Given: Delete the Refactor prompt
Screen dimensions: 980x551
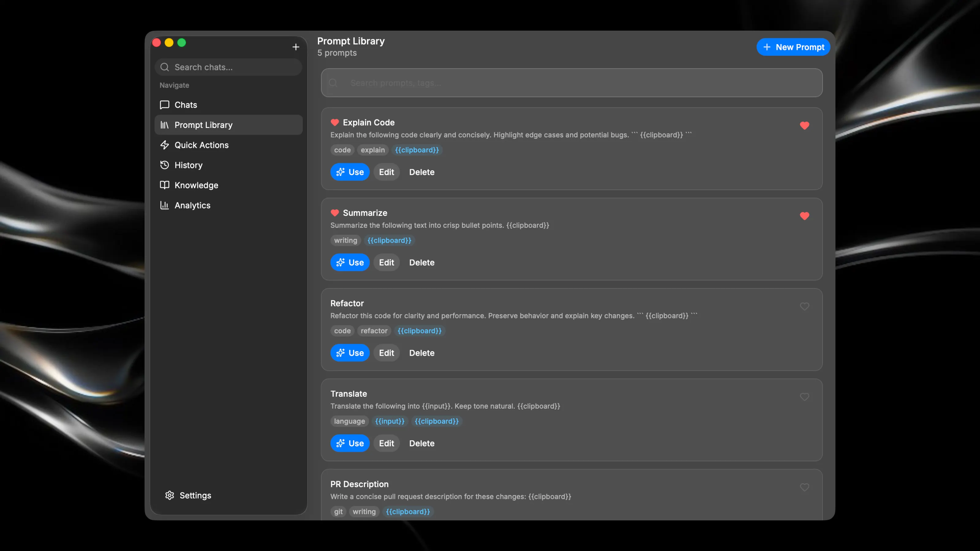Looking at the screenshot, I should click(421, 353).
